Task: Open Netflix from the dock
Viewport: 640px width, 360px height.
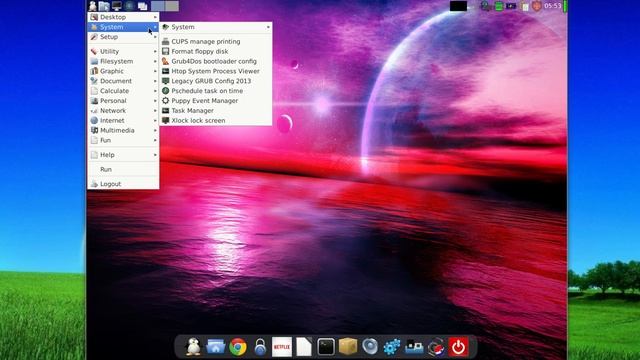Action: (282, 347)
